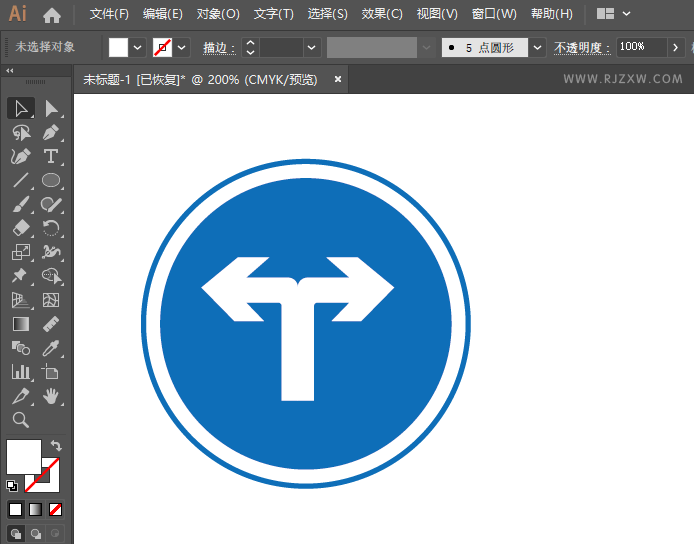Select the Shaper tool

[51, 204]
